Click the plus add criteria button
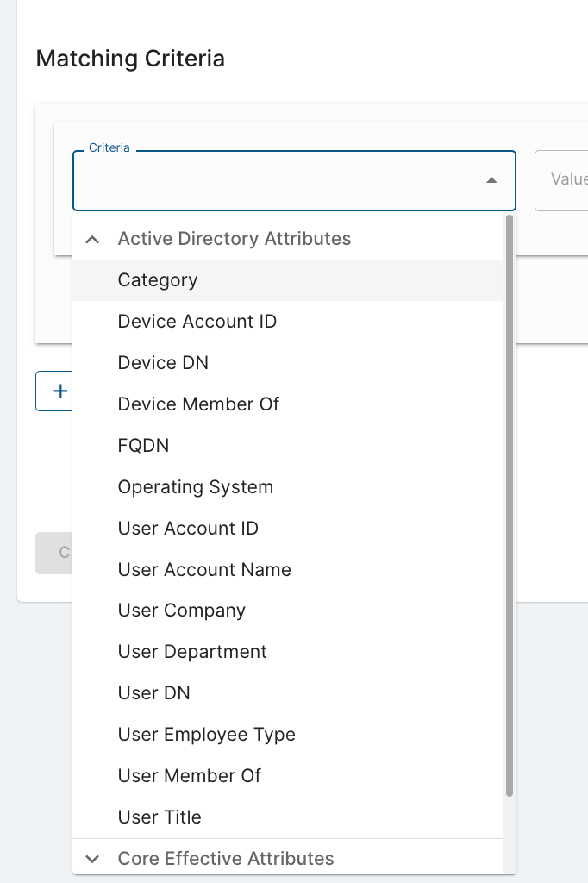Image resolution: width=588 pixels, height=883 pixels. (x=54, y=391)
